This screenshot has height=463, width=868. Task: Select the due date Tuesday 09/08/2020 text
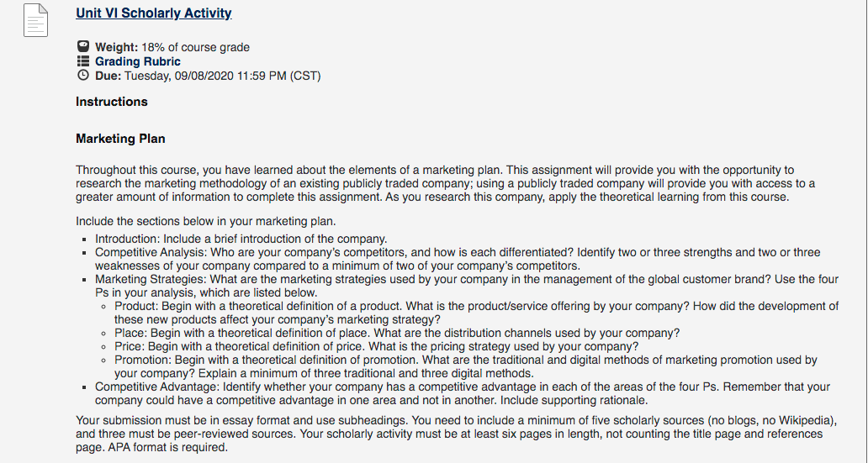pos(223,76)
